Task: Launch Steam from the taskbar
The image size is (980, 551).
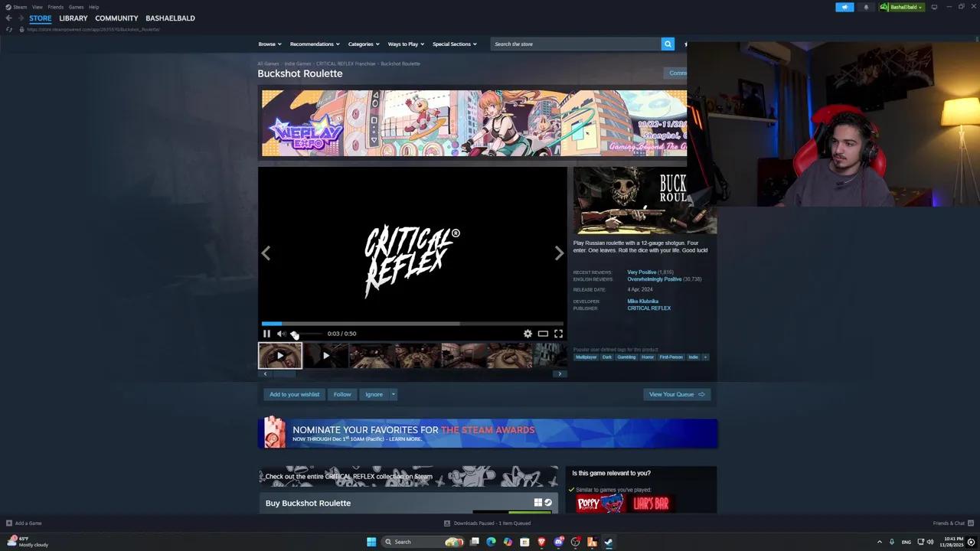Action: (609, 542)
